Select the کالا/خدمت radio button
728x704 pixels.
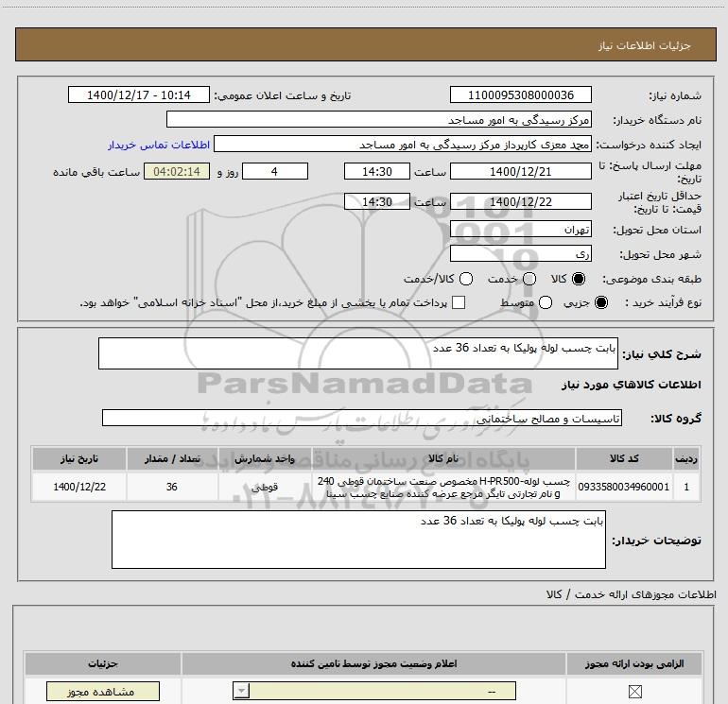tap(466, 279)
